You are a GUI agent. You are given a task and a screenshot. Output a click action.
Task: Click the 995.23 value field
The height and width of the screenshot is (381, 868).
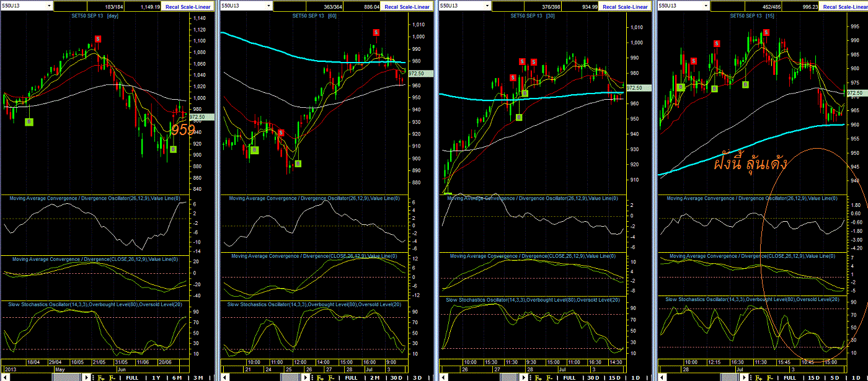click(800, 6)
